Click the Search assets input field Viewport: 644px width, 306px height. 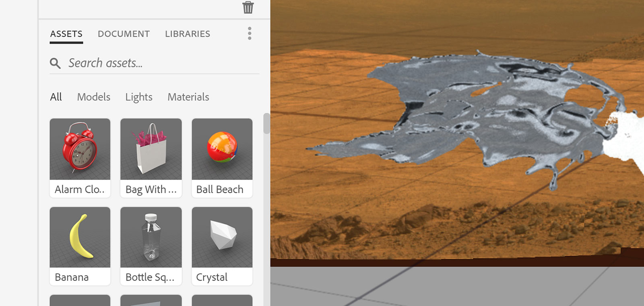coord(161,63)
